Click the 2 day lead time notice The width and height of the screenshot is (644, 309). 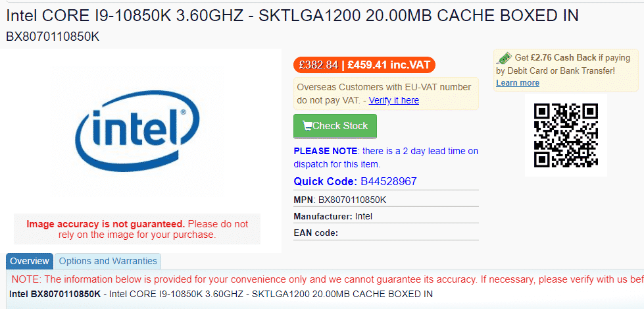click(385, 157)
